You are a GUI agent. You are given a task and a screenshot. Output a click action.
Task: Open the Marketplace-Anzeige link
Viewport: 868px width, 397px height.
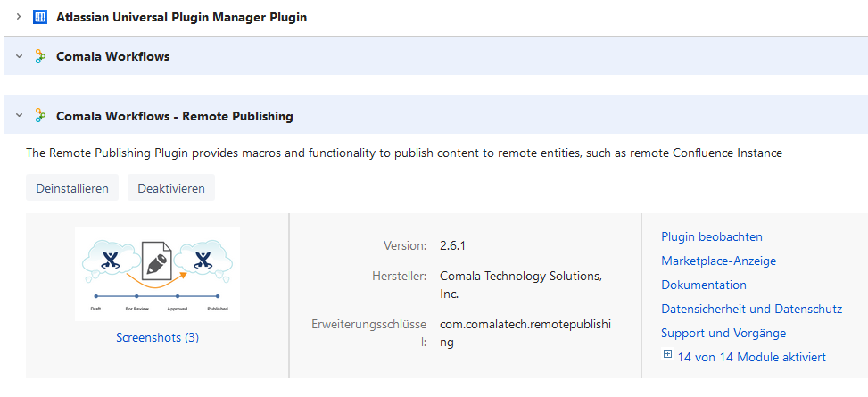point(718,261)
